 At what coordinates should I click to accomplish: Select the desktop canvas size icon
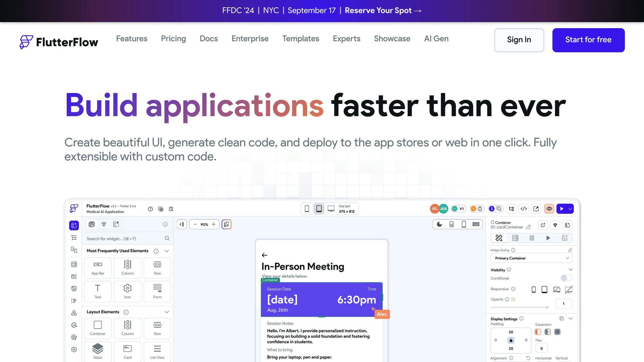[x=331, y=209]
